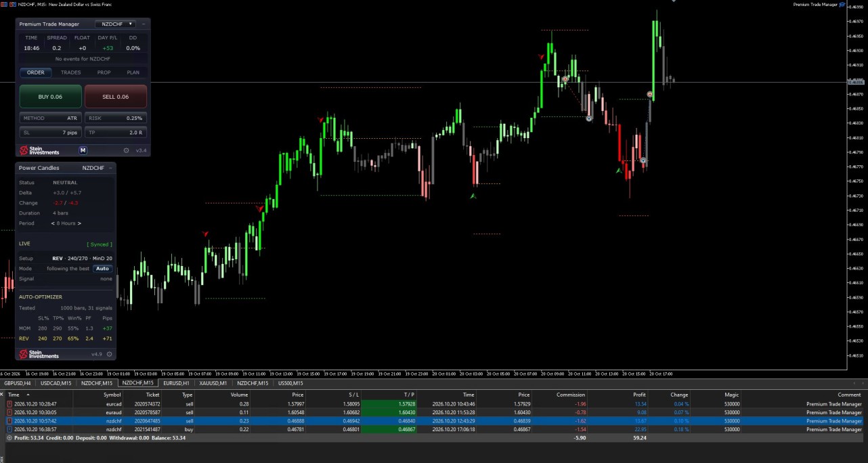Click the summary icon beside Profit: 53.34

coord(9,438)
